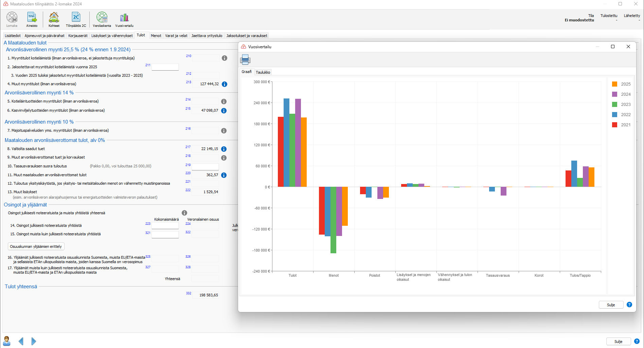Open the Vuosivertailu chart icon
The image size is (644, 348).
pos(124,19)
